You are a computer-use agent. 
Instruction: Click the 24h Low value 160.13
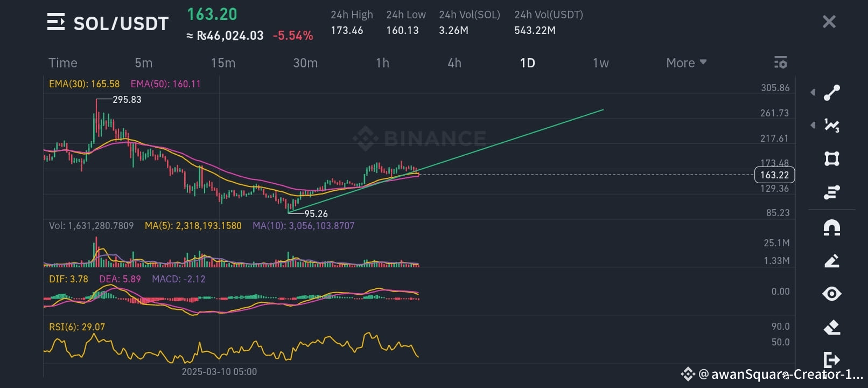[402, 30]
